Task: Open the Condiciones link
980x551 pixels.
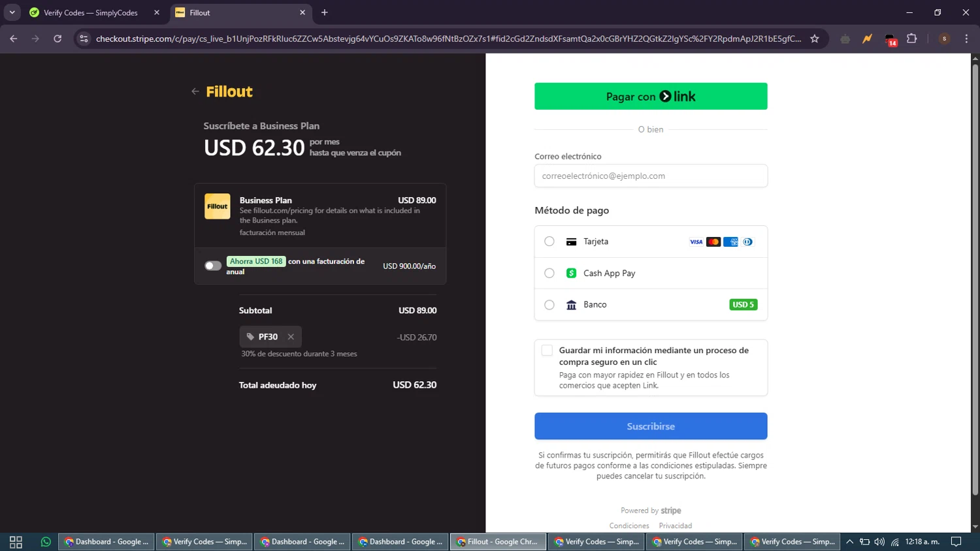Action: 629,526
